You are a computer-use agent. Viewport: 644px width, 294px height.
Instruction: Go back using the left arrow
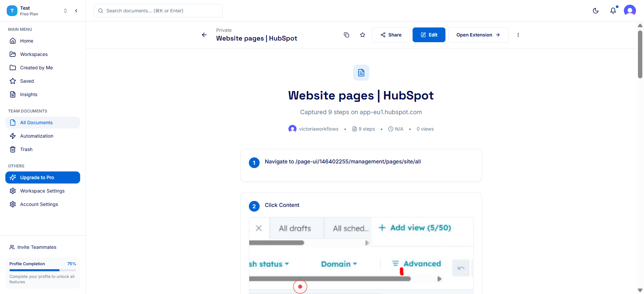(x=204, y=35)
